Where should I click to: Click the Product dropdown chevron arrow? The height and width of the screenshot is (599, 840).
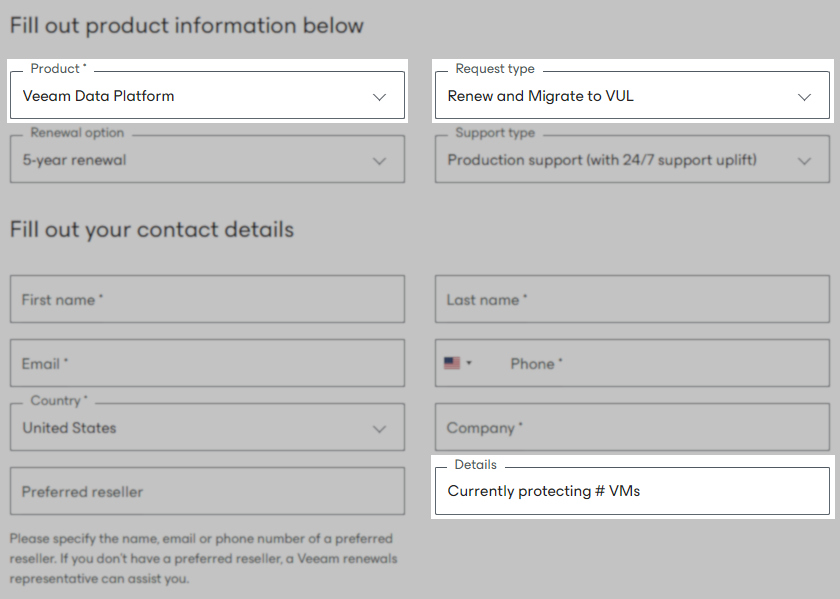[380, 95]
